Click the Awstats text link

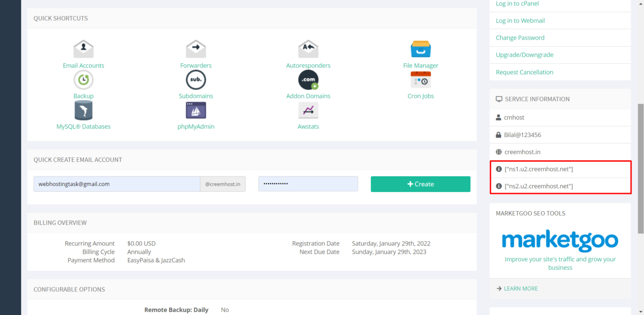point(308,127)
